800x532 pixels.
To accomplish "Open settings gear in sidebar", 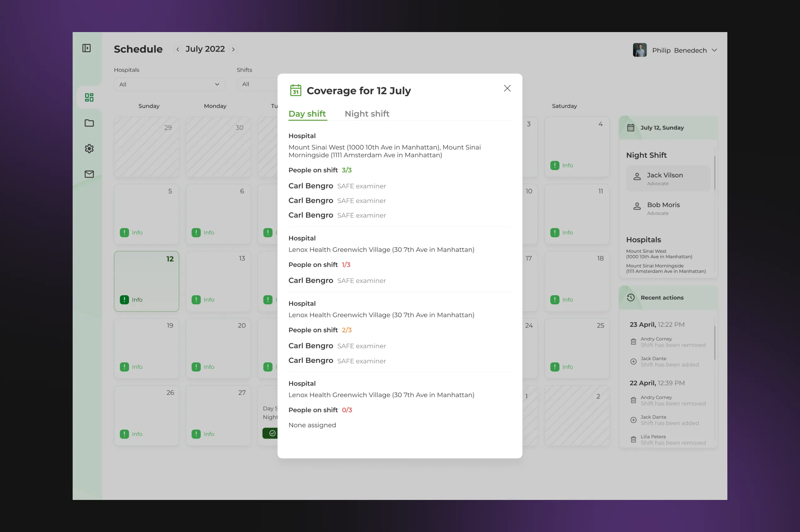I will (x=89, y=149).
